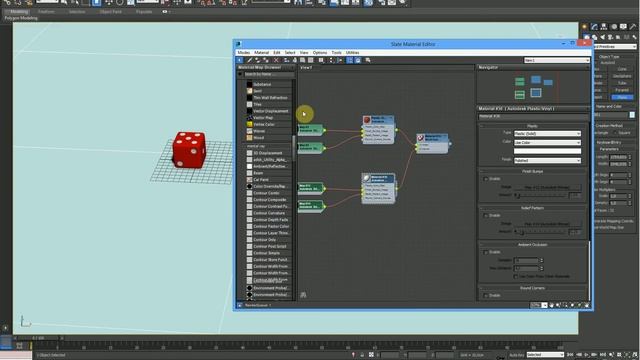Click Finish Bumps Image map button
Screen dimensions: 640x360
click(547, 187)
